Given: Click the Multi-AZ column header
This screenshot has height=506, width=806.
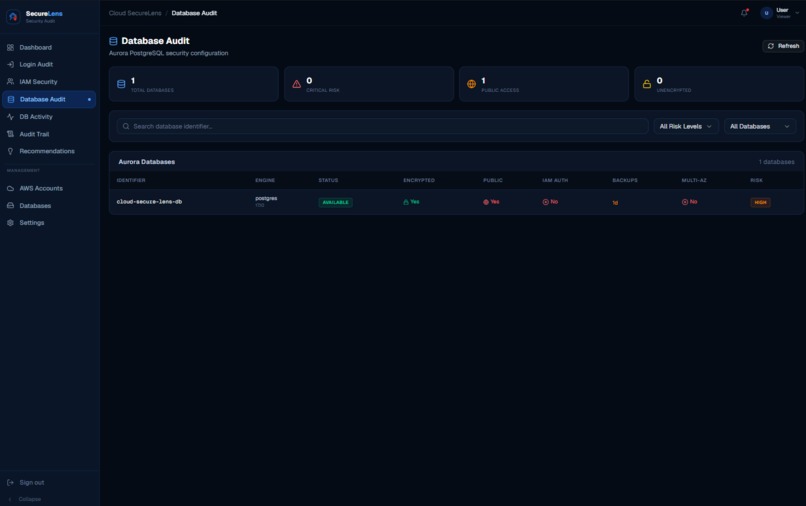Looking at the screenshot, I should [x=694, y=180].
